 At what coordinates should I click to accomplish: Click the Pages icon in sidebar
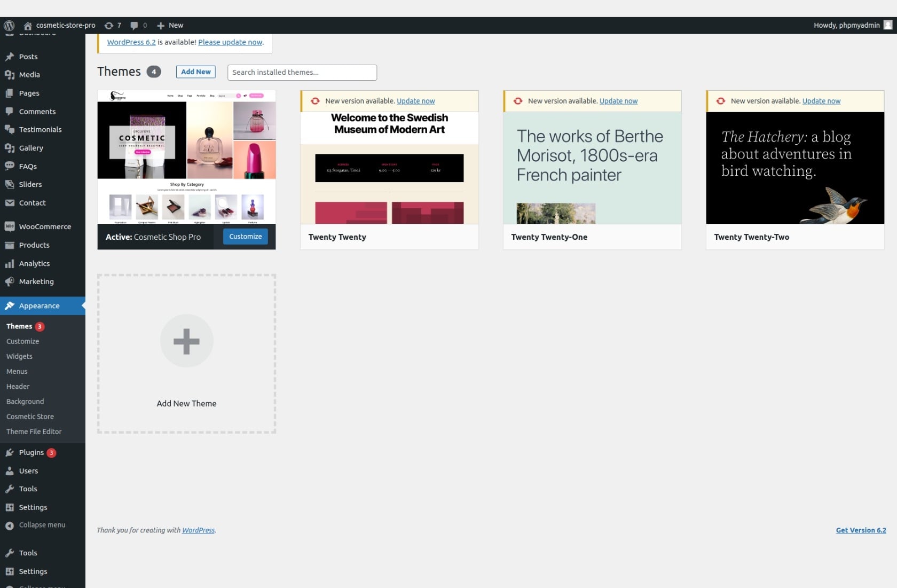pyautogui.click(x=10, y=93)
